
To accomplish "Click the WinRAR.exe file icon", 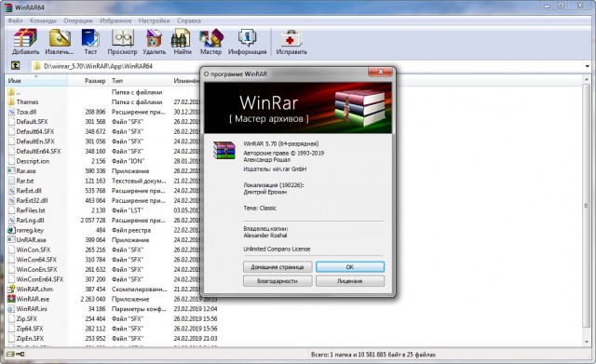I will pos(11,299).
